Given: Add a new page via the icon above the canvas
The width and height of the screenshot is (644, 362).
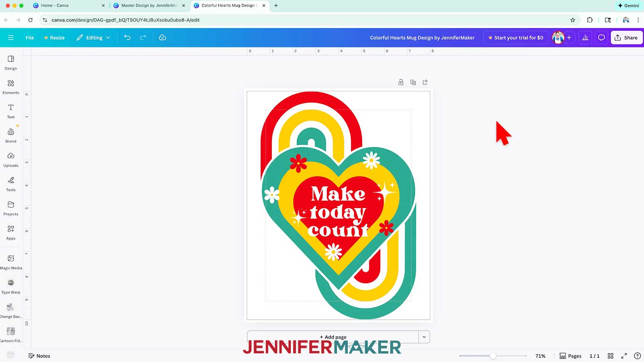Looking at the screenshot, I should pos(425,82).
